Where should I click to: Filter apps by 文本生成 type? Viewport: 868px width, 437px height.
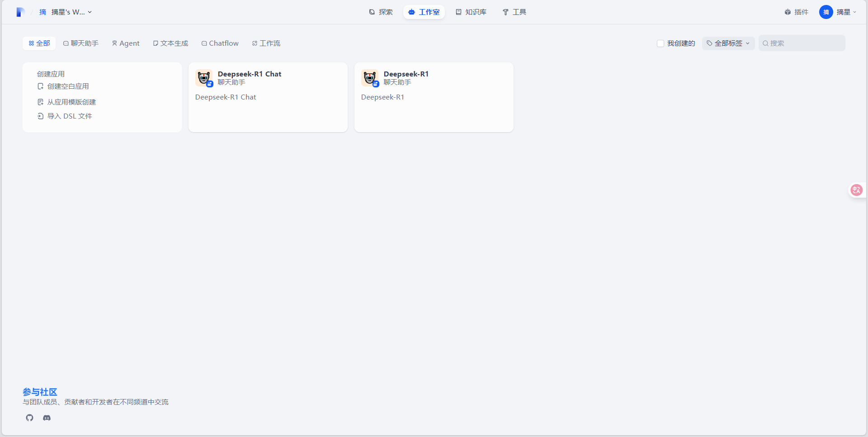(170, 43)
